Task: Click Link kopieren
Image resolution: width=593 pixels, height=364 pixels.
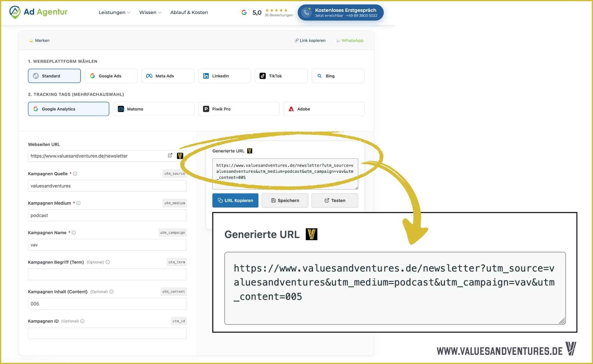Action: click(310, 41)
